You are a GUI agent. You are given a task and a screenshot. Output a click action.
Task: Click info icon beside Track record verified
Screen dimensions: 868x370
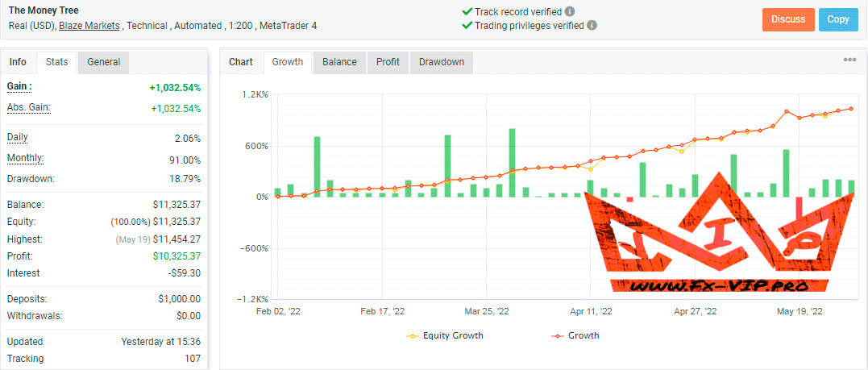(570, 12)
